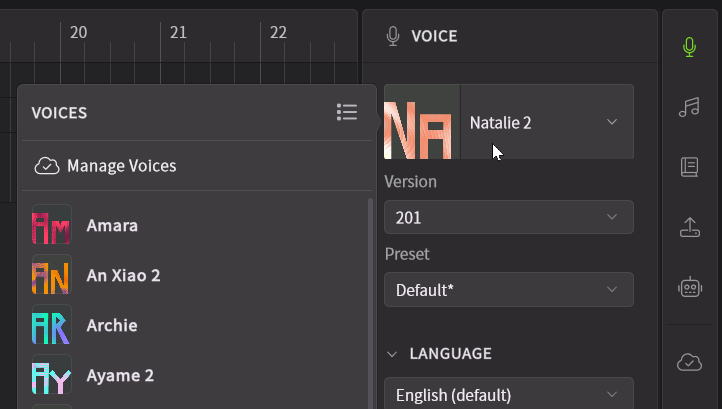Click the VOICE panel heading text
The image size is (722, 409).
coord(434,36)
